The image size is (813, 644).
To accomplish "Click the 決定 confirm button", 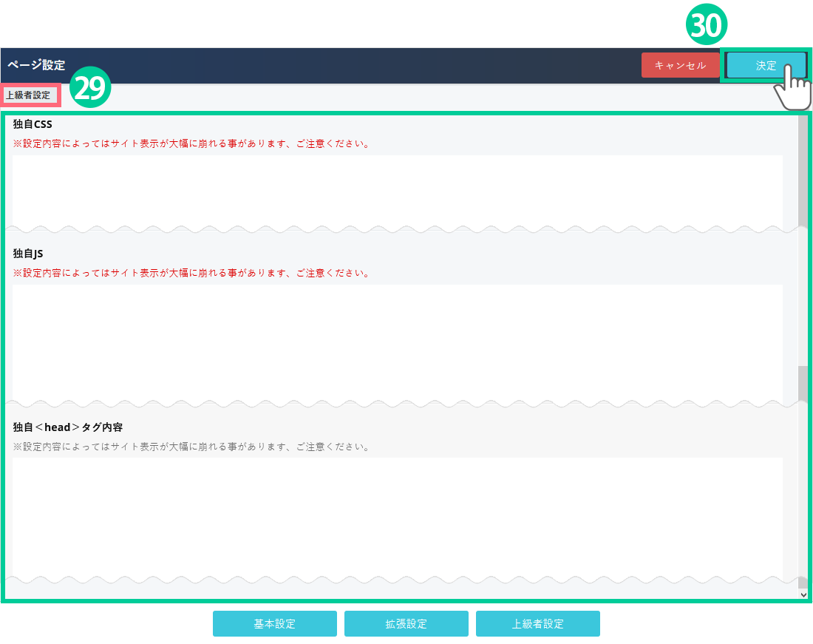I will click(766, 65).
